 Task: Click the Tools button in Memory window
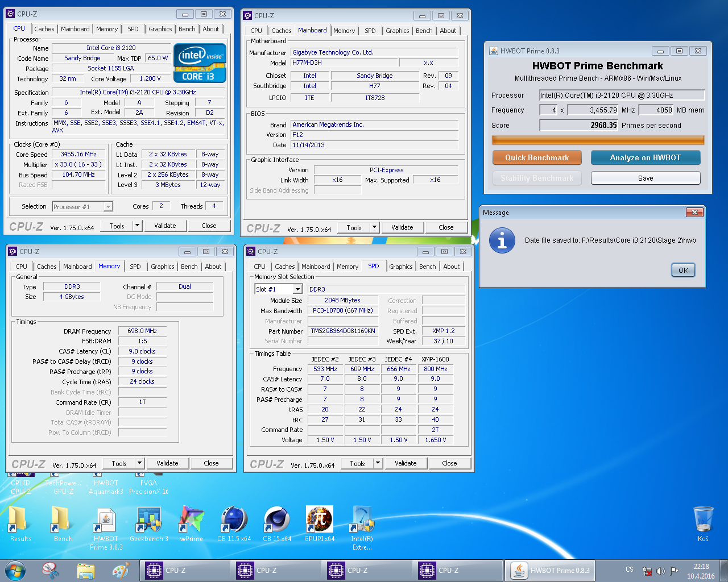click(x=119, y=463)
